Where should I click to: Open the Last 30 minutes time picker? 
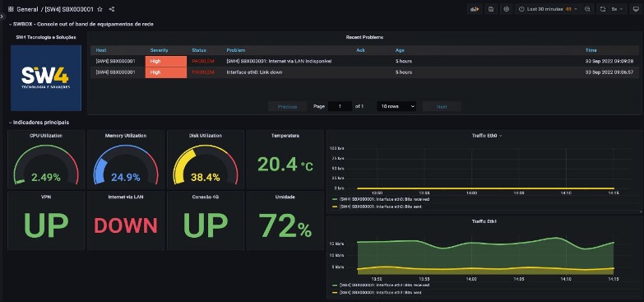[x=548, y=9]
